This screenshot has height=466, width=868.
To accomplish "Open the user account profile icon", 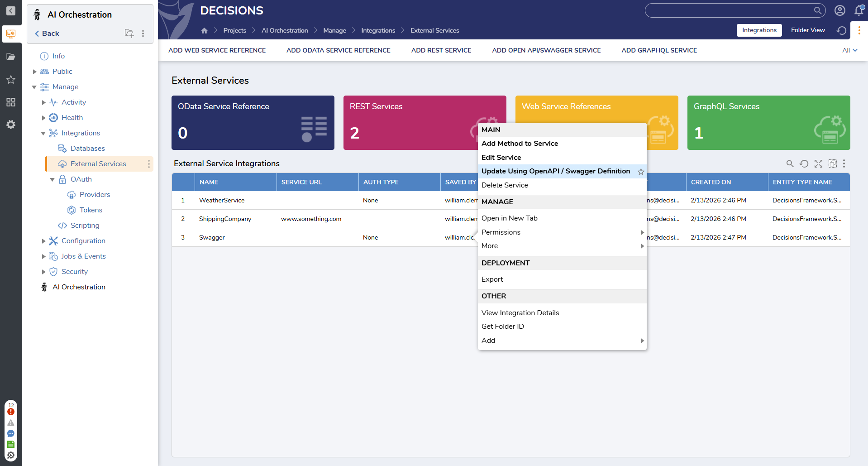I will [x=839, y=10].
